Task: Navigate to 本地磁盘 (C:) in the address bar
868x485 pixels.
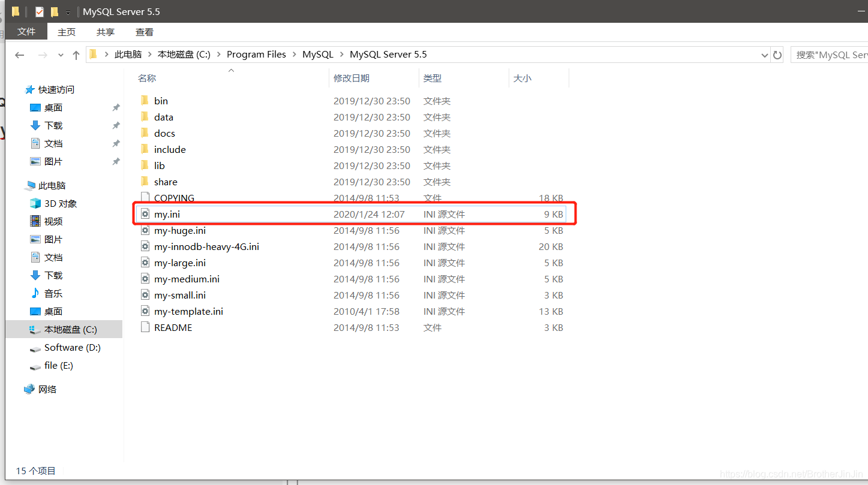Action: (184, 55)
